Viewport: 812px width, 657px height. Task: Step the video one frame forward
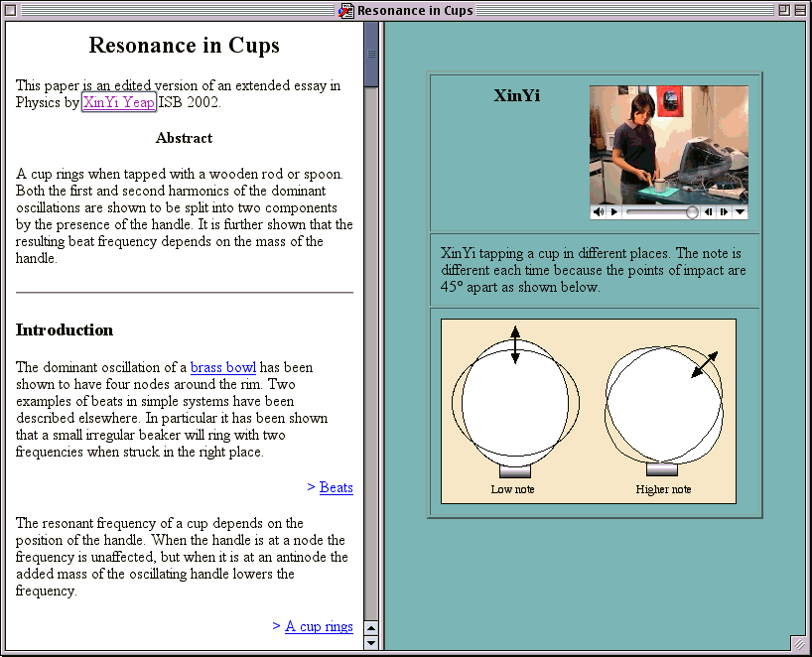[x=724, y=211]
